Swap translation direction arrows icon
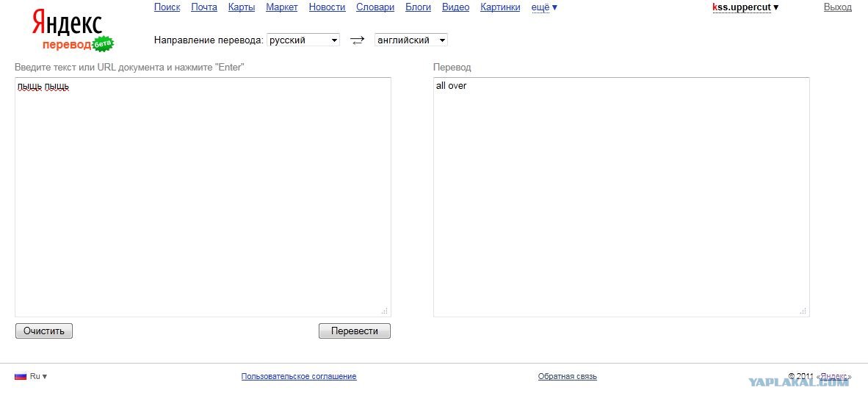 tap(358, 40)
